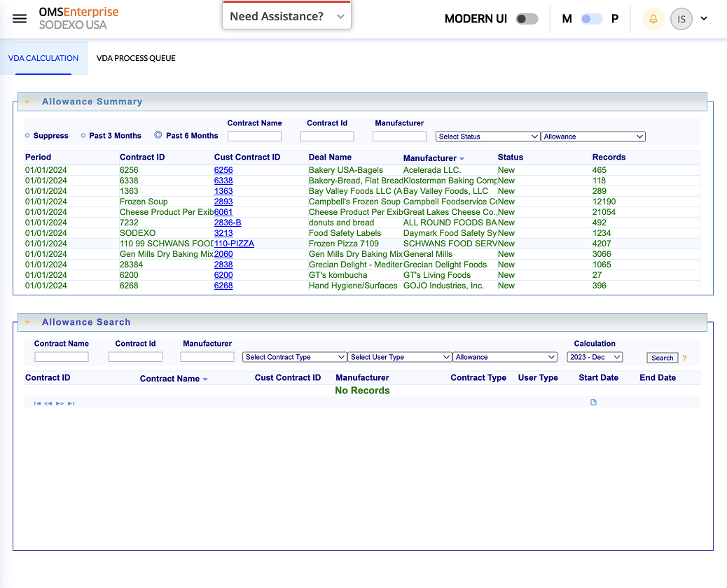Open Cust Contract ID 6268 link
Viewport: 727px width, 588px height.
point(223,286)
